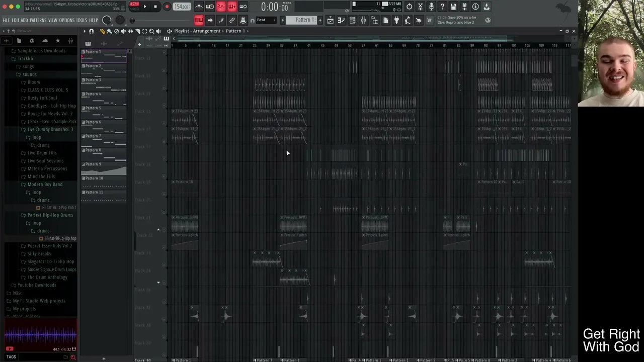Image resolution: width=644 pixels, height=362 pixels.
Task: Collapse the Perfect Hip-Hop Drums folder
Action: [50, 215]
